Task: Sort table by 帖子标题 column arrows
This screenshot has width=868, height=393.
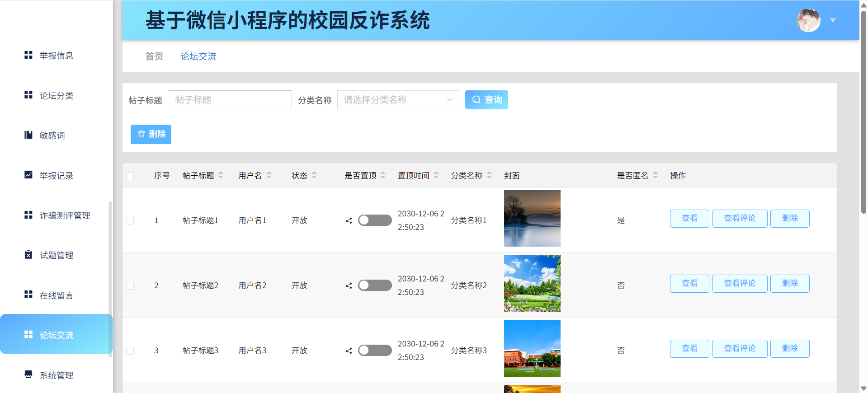Action: (221, 175)
